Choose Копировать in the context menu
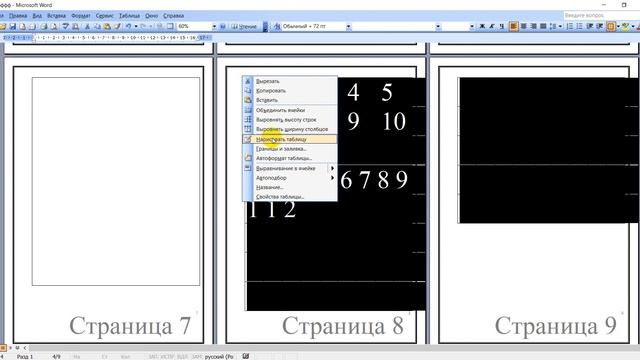The width and height of the screenshot is (640, 360). [x=290, y=91]
